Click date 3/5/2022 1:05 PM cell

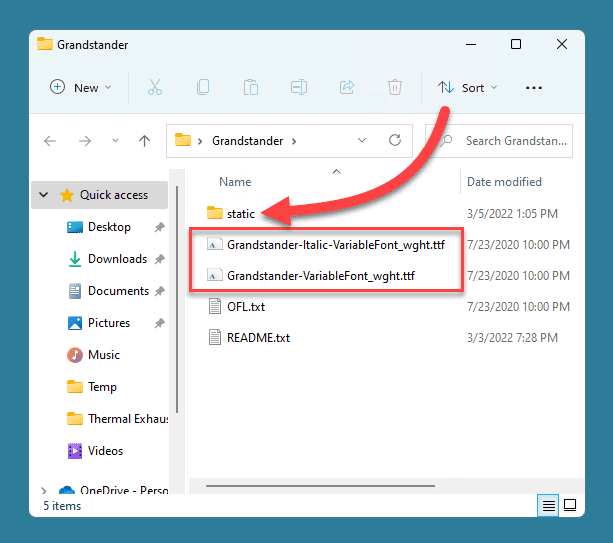[x=512, y=214]
